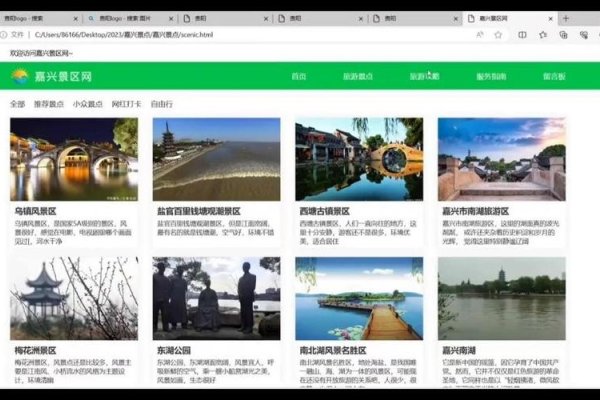Add page to favorites with star icon

click(498, 35)
